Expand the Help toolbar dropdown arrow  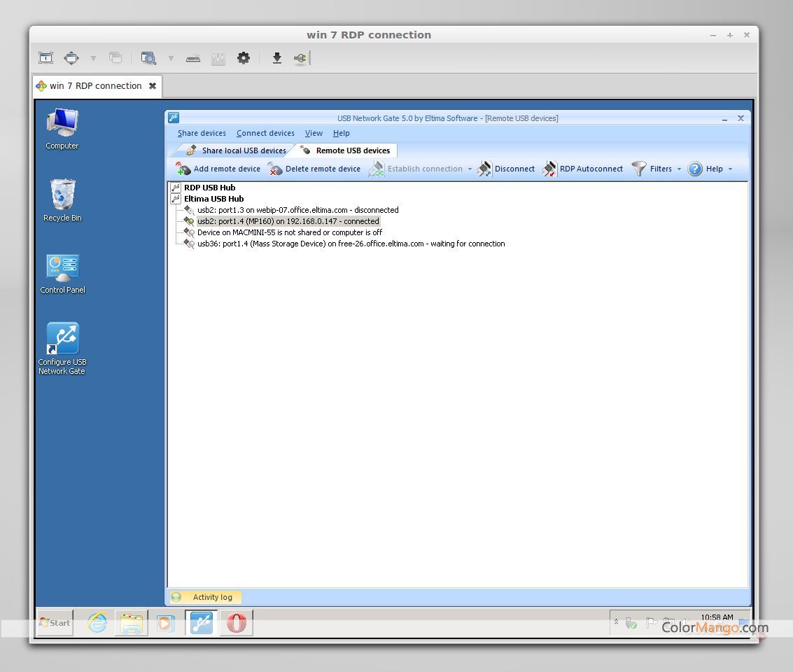730,169
